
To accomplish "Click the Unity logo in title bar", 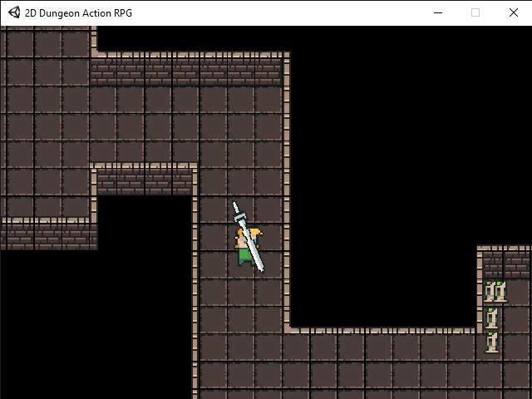I will tap(14, 13).
